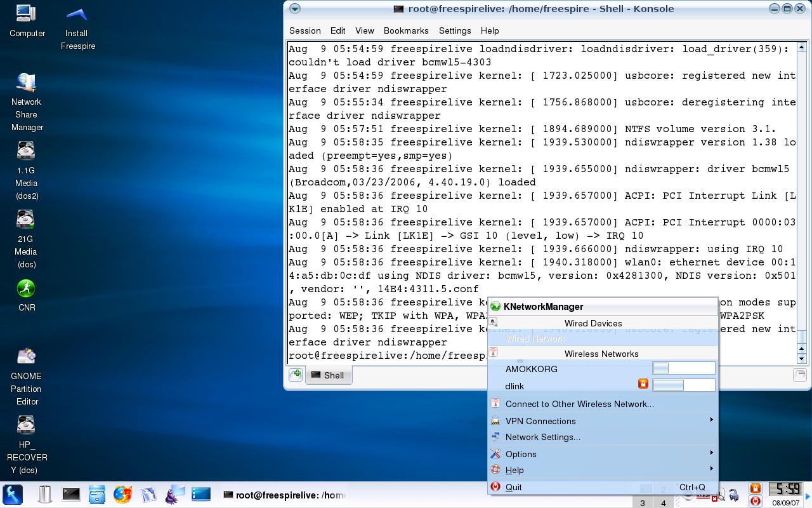Expand the hidden panel arrow beside the clock
Viewport: 812px width, 508px height.
point(808,495)
